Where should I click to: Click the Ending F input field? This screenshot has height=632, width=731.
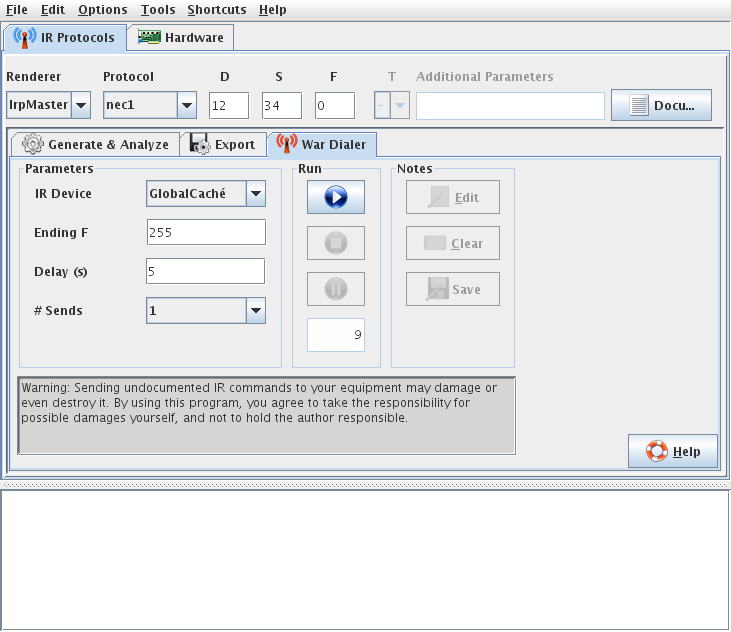(x=206, y=232)
